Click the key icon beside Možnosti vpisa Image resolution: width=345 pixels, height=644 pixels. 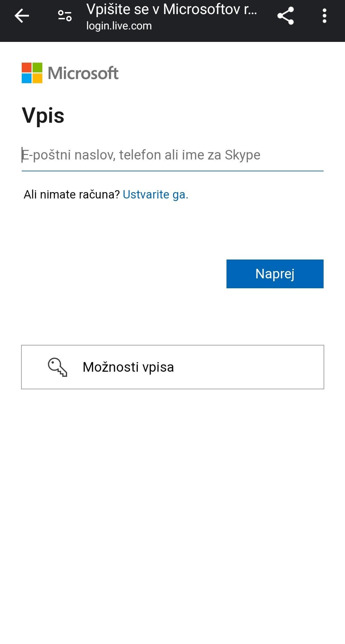pos(57,367)
